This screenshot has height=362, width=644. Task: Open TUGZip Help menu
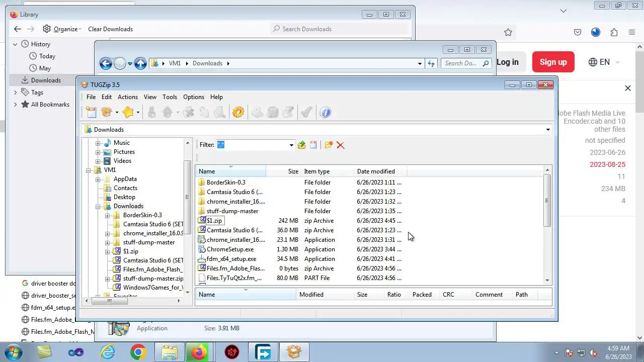click(216, 97)
